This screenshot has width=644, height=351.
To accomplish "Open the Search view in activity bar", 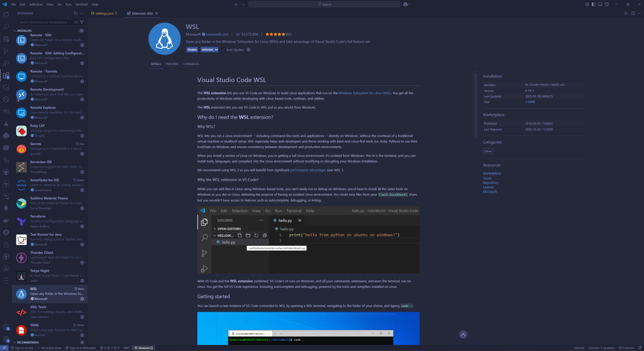I will click(x=6, y=27).
